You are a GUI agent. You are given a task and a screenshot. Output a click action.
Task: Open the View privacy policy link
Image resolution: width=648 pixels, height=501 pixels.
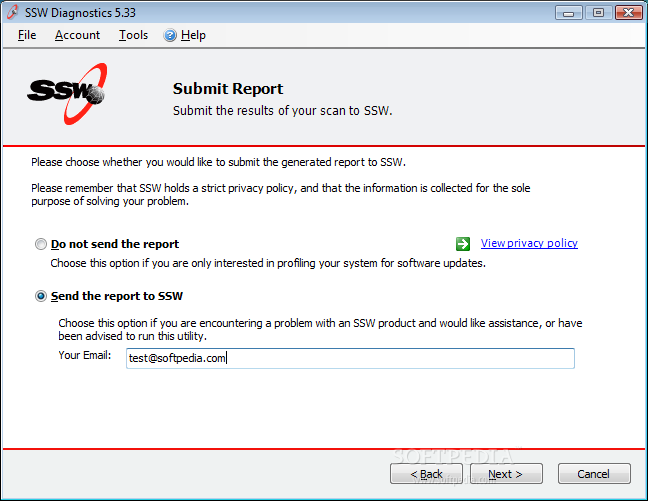tap(529, 243)
